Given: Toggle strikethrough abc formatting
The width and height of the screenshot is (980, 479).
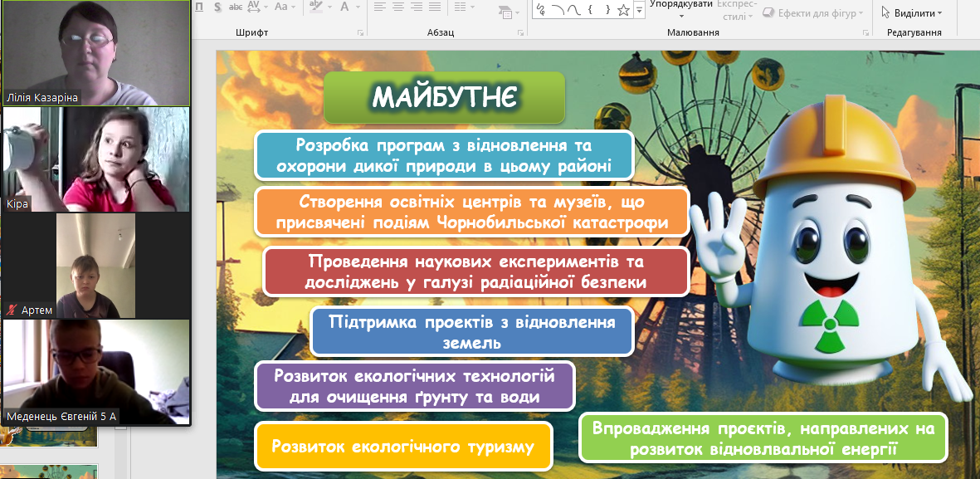Looking at the screenshot, I should [236, 7].
